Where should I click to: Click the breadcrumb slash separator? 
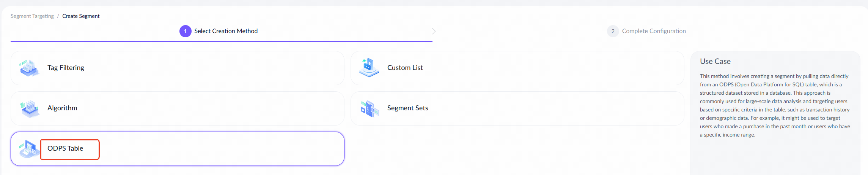58,16
